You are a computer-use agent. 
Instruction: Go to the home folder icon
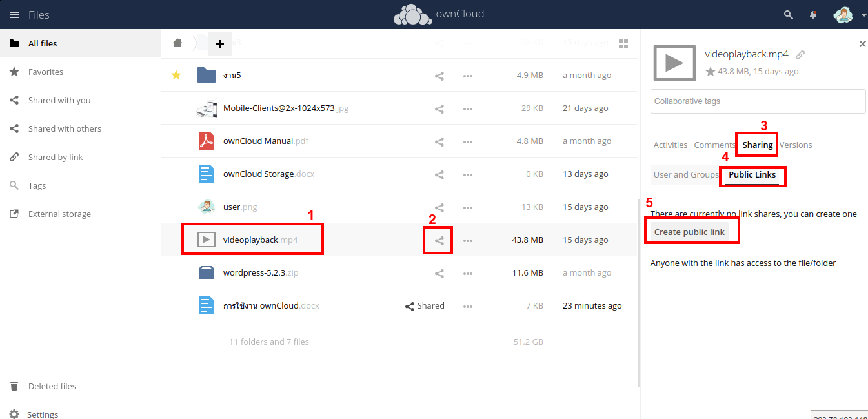(x=177, y=43)
